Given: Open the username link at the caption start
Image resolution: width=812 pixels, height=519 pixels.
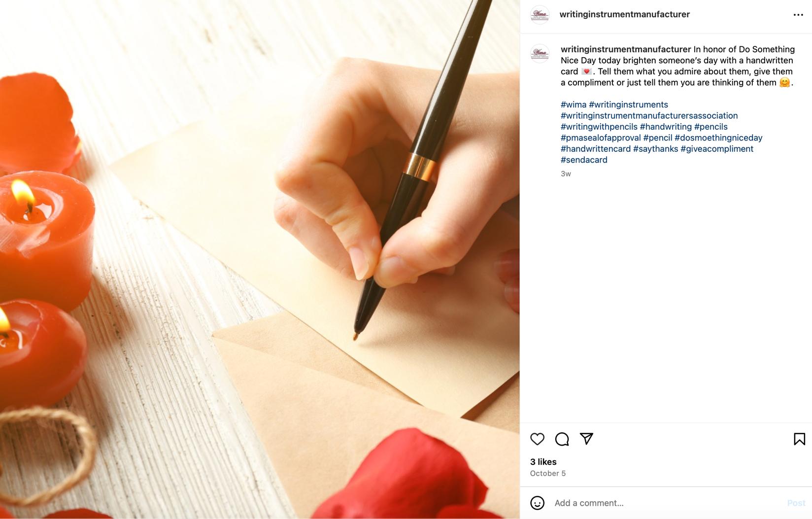Looking at the screenshot, I should [x=626, y=49].
